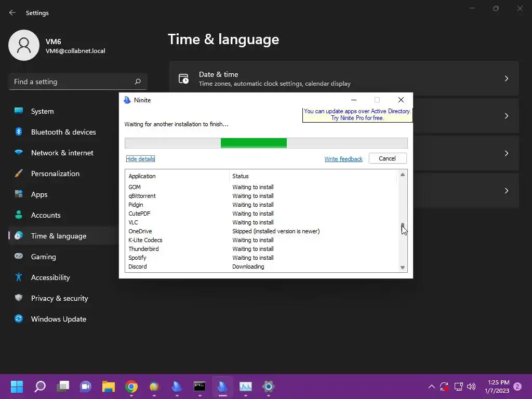The height and width of the screenshot is (399, 532).
Task: Open Date & time settings row
Action: [344, 78]
